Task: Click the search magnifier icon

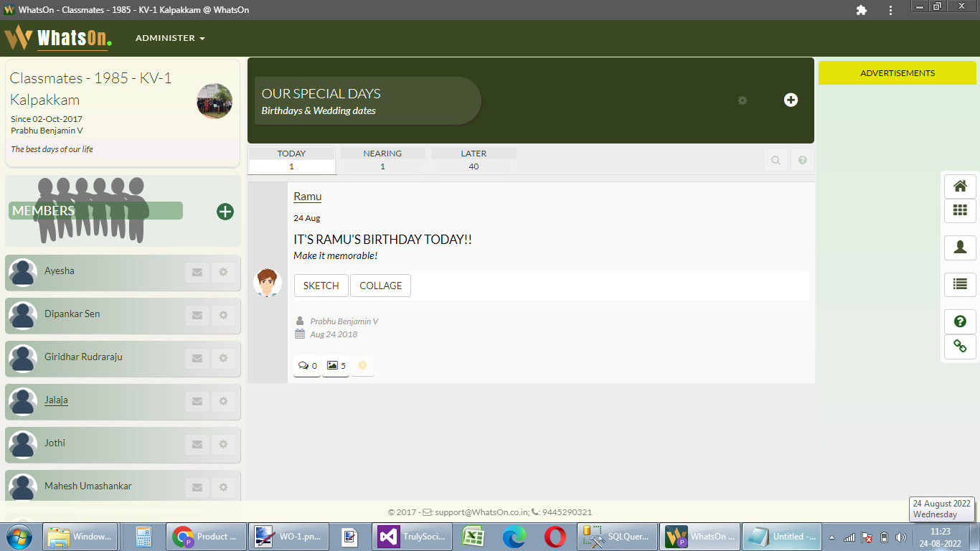Action: coord(776,160)
